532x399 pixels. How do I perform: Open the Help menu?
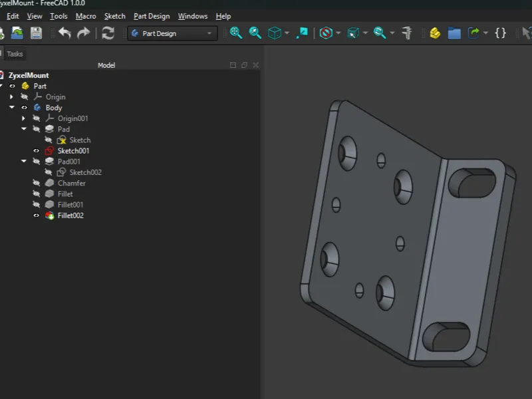pos(223,16)
